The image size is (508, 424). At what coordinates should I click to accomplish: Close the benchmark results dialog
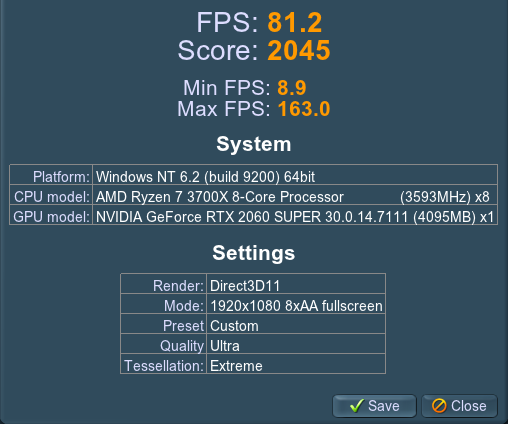coord(459,406)
